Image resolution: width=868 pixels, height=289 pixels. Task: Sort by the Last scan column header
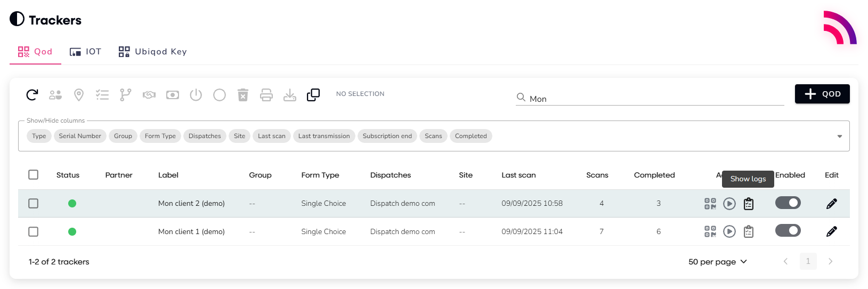click(518, 175)
